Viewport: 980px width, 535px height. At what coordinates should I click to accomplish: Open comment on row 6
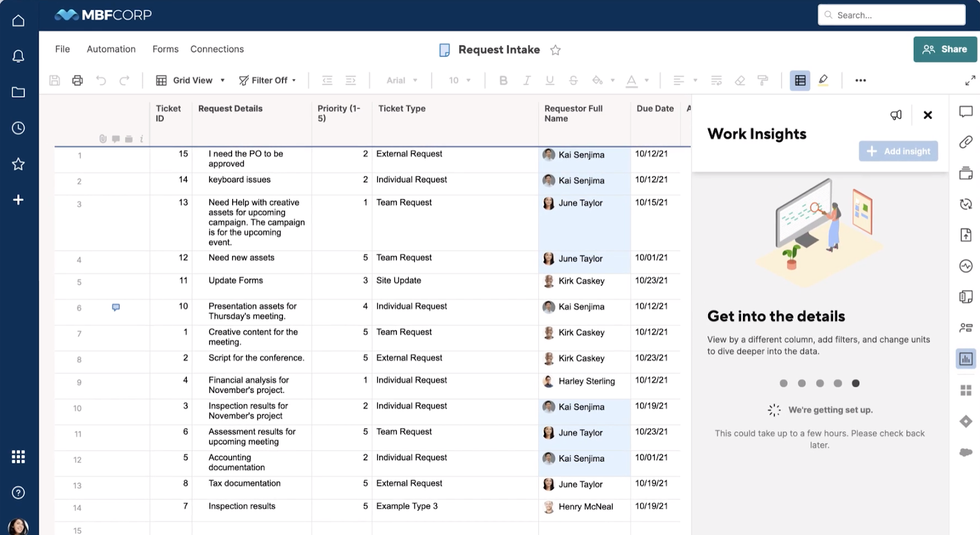(x=116, y=307)
